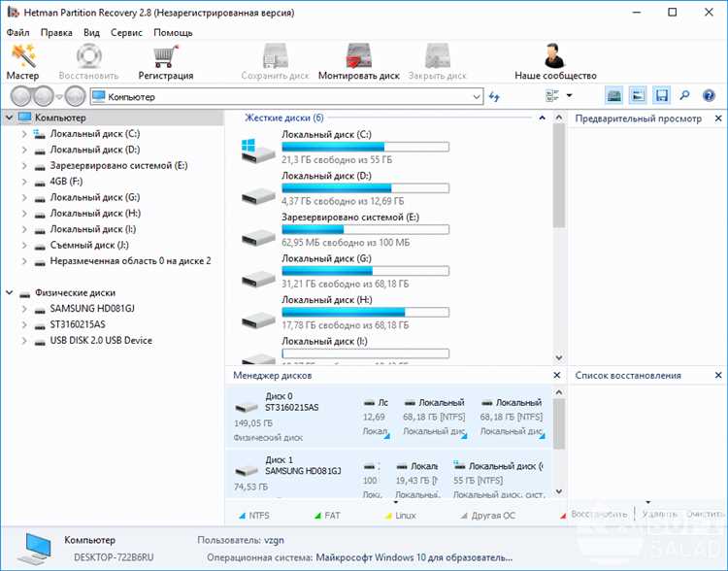Open the Файл menu

[18, 32]
